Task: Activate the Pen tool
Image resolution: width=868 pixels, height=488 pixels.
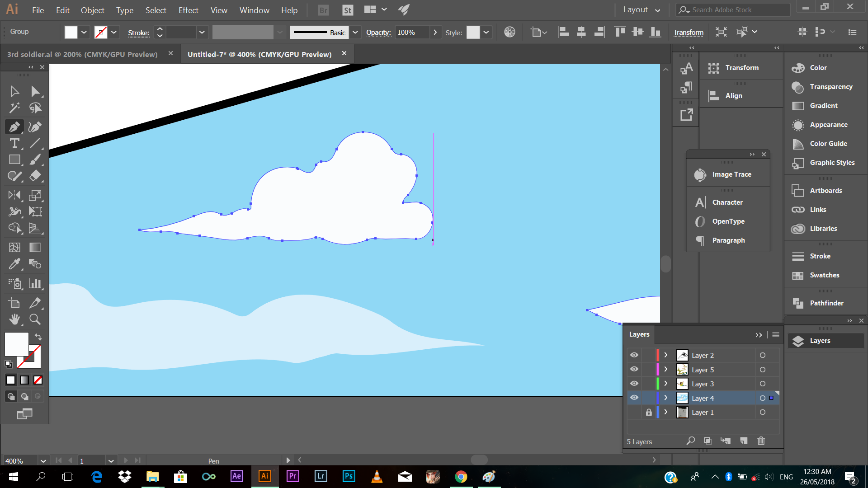Action: [14, 127]
